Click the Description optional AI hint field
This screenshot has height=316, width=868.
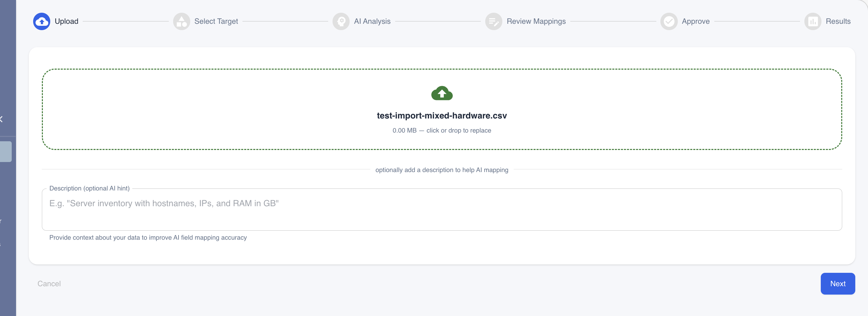[442, 210]
